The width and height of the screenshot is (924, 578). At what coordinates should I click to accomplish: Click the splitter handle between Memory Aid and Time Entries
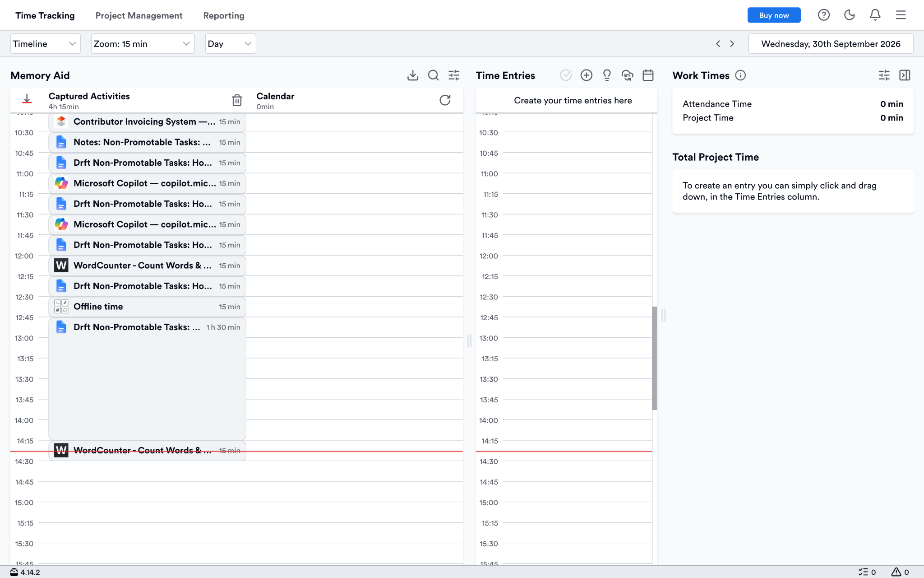[469, 340]
